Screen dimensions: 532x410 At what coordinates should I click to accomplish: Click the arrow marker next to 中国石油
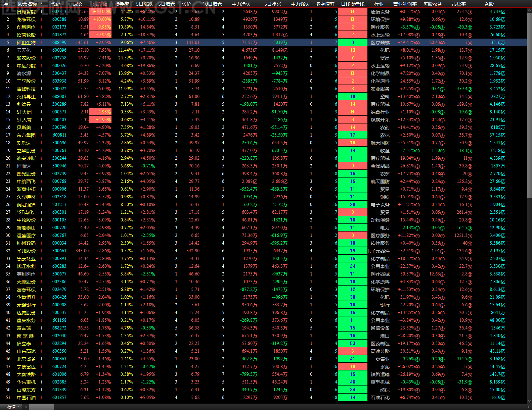tap(42, 398)
